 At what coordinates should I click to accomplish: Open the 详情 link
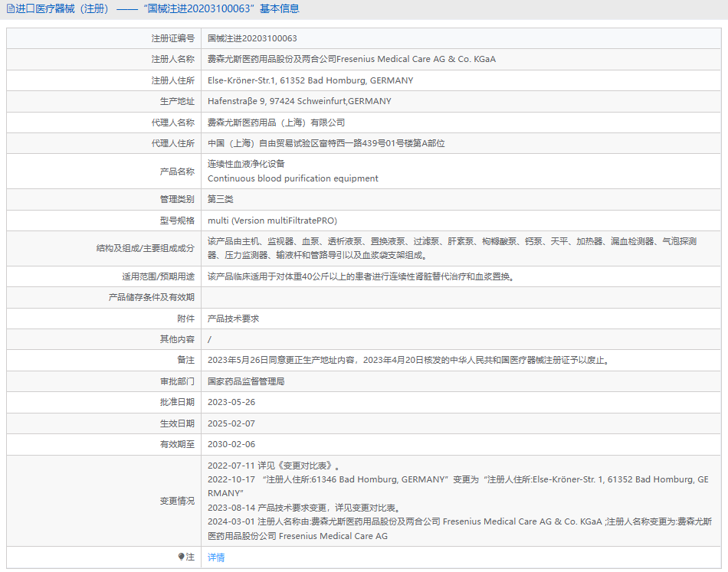point(216,557)
